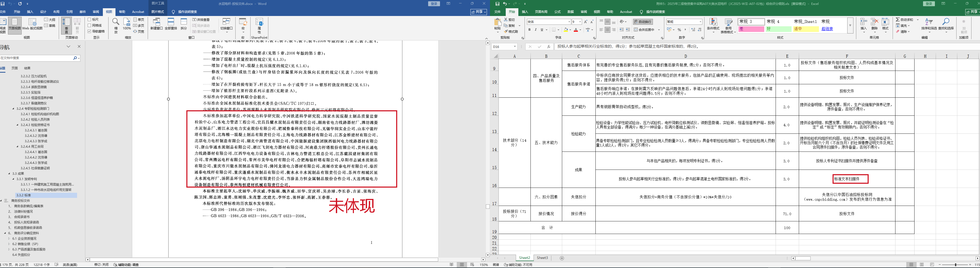Open AutoSum (自动求和) in Excel

point(904,20)
